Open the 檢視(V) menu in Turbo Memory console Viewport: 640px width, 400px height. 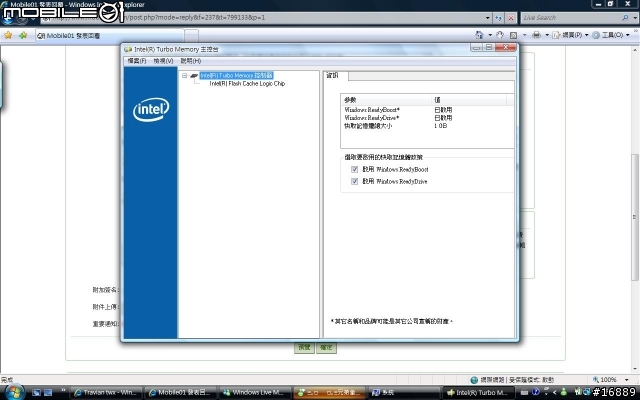[163, 61]
